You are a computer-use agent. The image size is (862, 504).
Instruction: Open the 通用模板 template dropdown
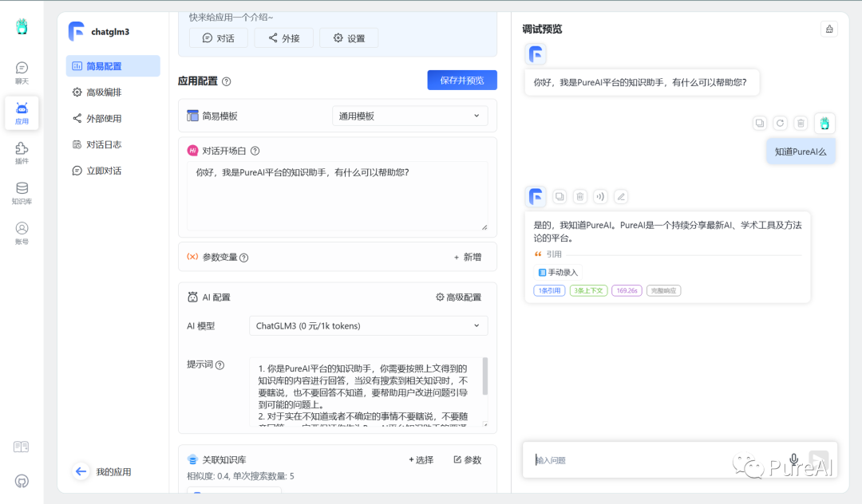[x=409, y=116]
